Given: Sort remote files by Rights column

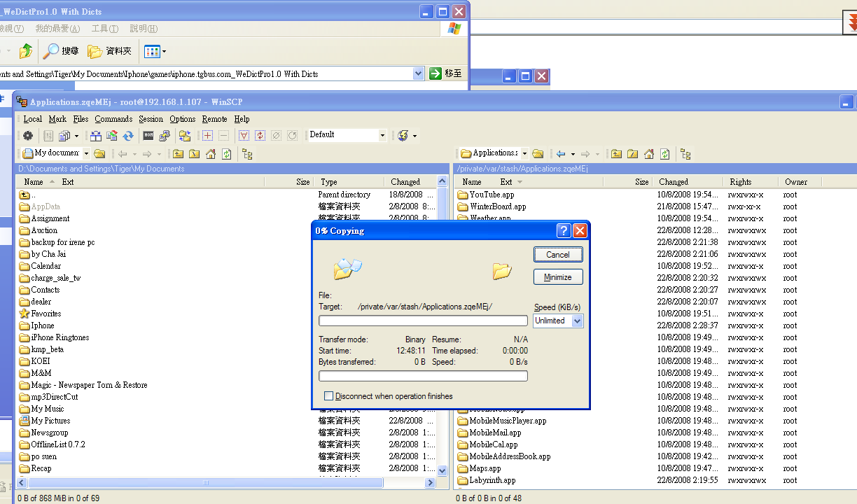Looking at the screenshot, I should [x=740, y=182].
